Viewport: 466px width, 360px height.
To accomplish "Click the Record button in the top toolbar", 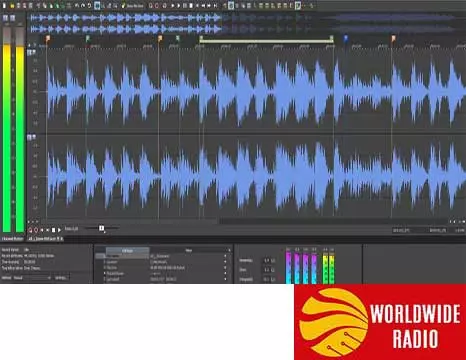I will pyautogui.click(x=150, y=6).
